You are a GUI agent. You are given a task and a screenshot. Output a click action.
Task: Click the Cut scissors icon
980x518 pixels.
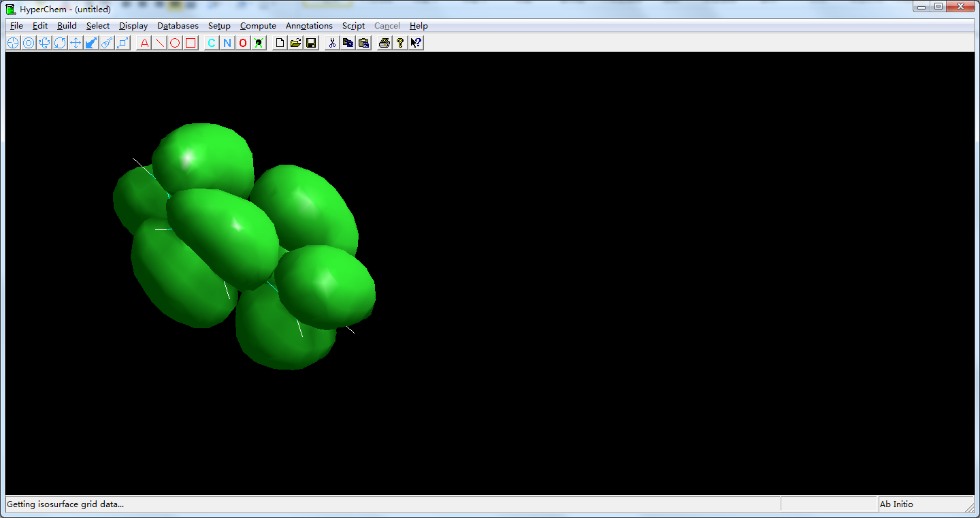(x=332, y=43)
